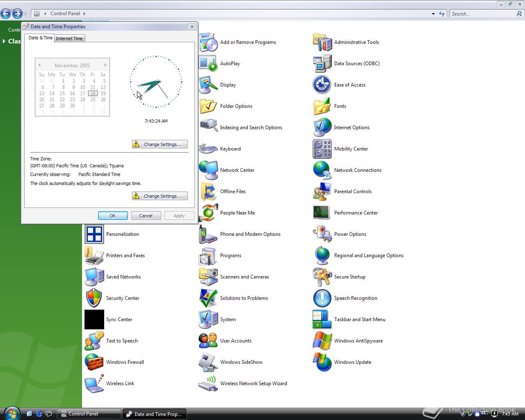
Task: Refresh the Control Panel address bar
Action: point(442,14)
